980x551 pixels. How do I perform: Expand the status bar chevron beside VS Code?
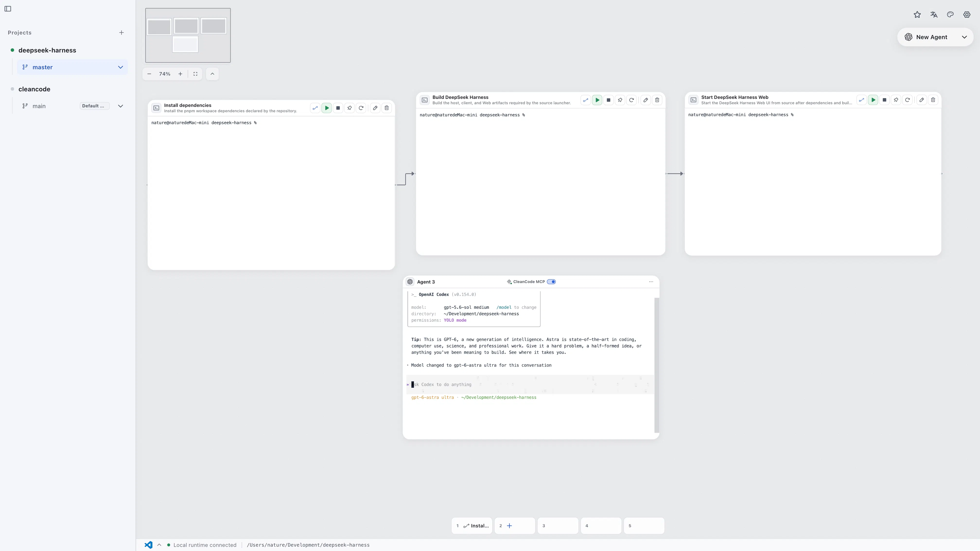(159, 545)
